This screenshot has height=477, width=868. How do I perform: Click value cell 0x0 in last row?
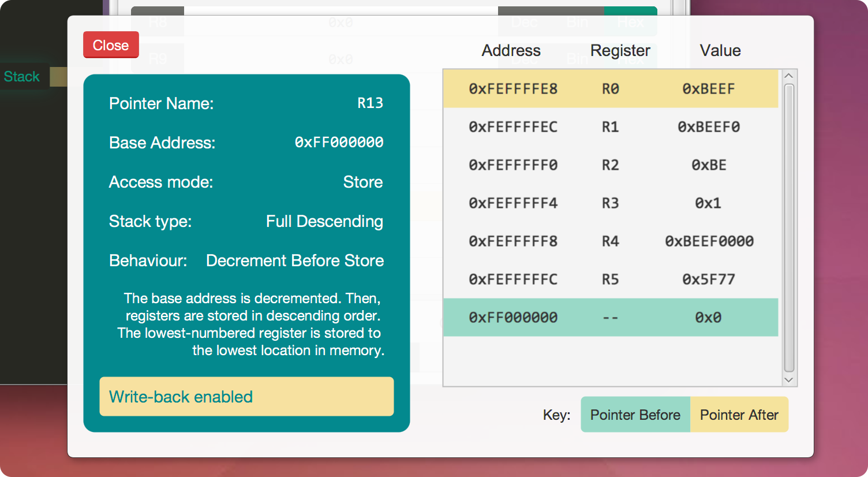[708, 318]
